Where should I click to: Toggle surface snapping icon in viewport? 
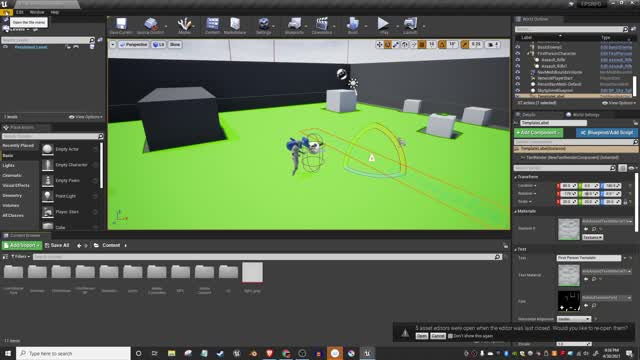(x=413, y=44)
